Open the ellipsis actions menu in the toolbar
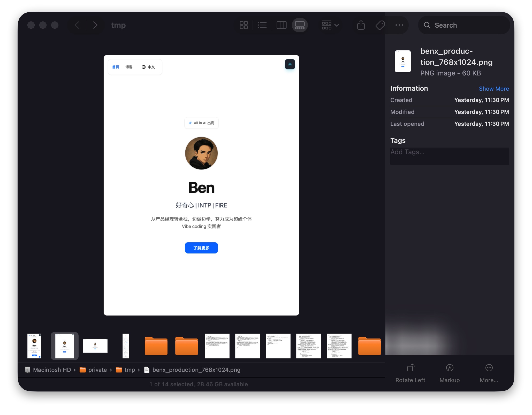This screenshot has height=415, width=532. click(x=399, y=25)
